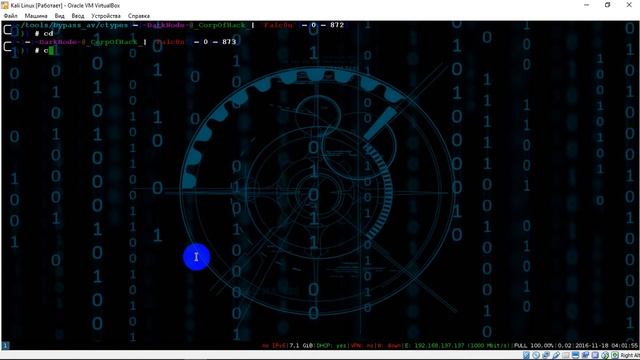Open the Справка menu
Viewport: 640px width, 360px height.
(x=139, y=16)
